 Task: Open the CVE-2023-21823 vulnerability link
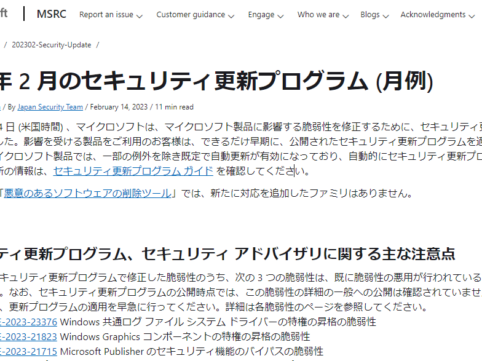[x=28, y=336]
